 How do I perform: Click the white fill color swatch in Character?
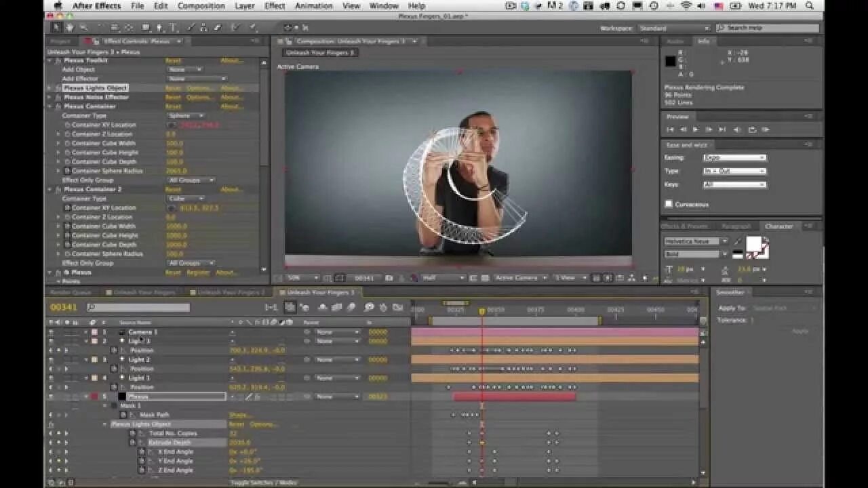pos(753,243)
